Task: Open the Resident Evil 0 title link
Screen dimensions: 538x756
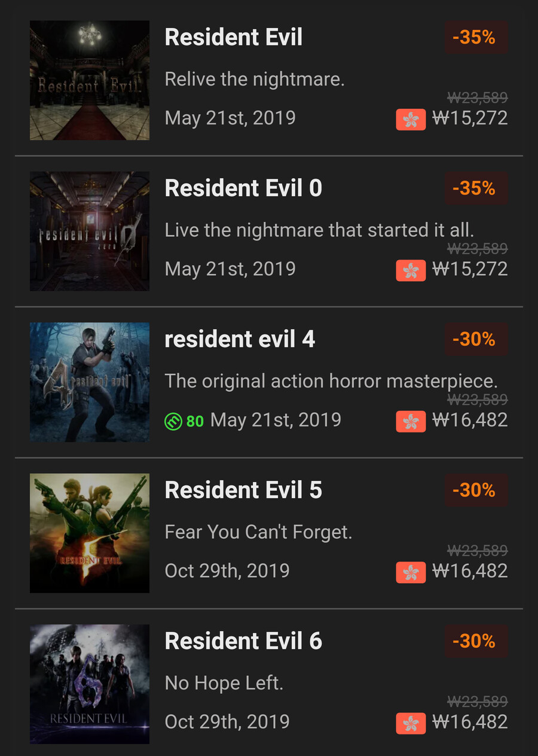Action: [243, 188]
